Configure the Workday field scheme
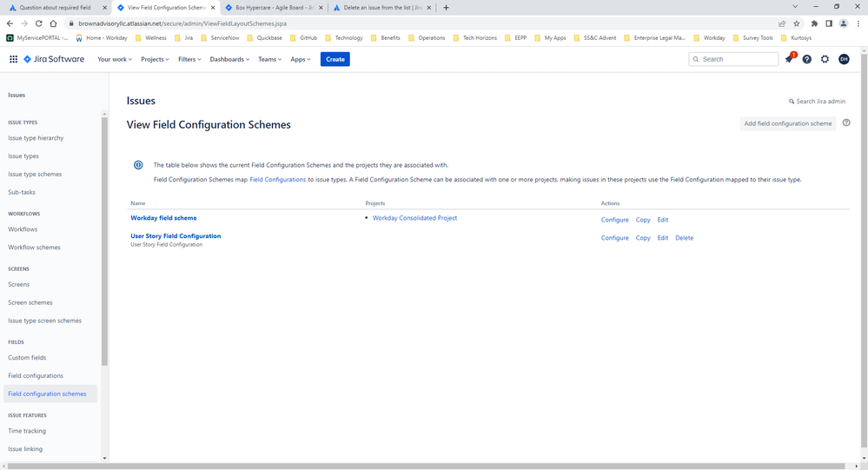The width and height of the screenshot is (868, 470). [x=615, y=220]
